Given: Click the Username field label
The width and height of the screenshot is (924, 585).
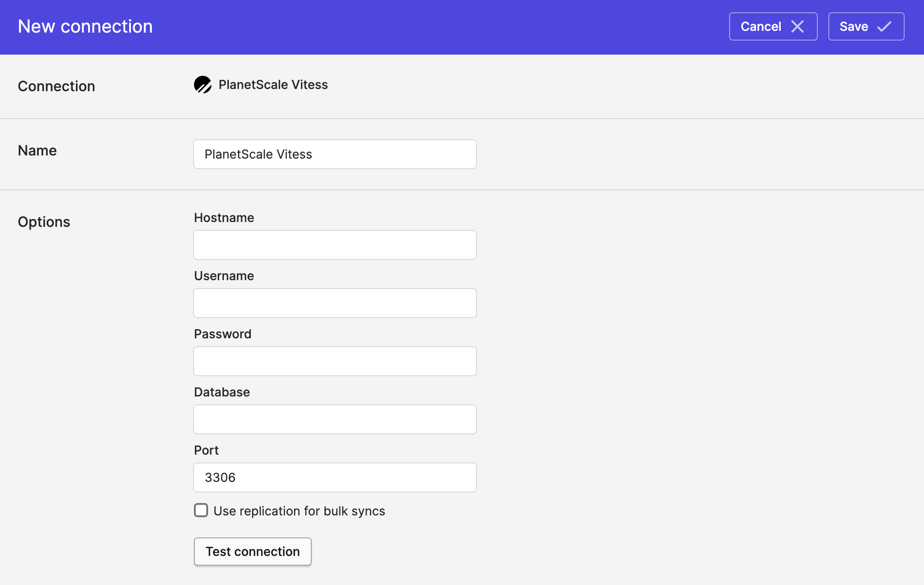Looking at the screenshot, I should [224, 276].
